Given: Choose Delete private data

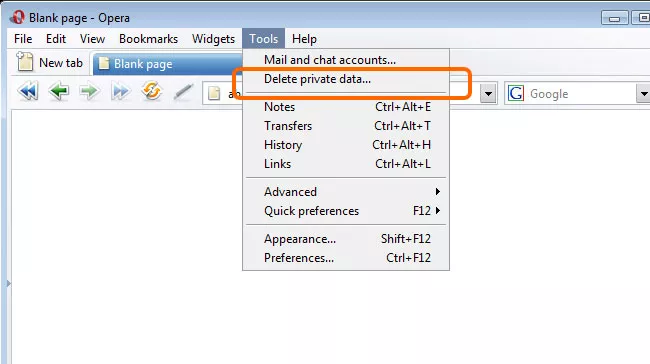Looking at the screenshot, I should 346,79.
